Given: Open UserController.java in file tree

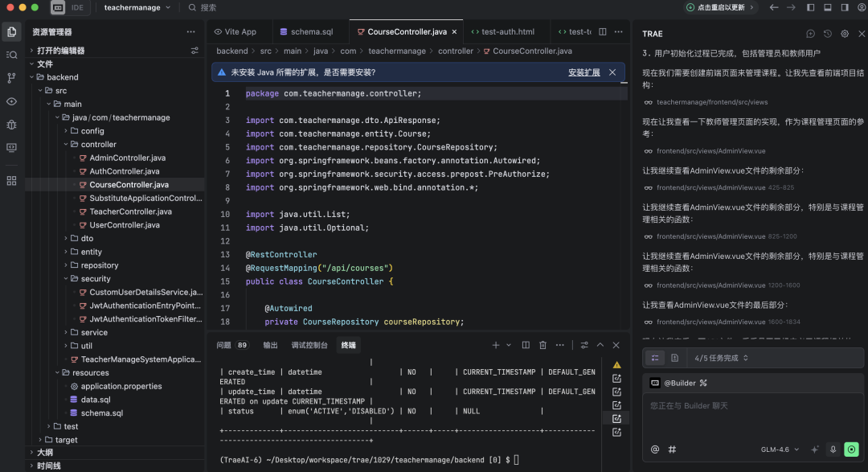Looking at the screenshot, I should (x=125, y=225).
